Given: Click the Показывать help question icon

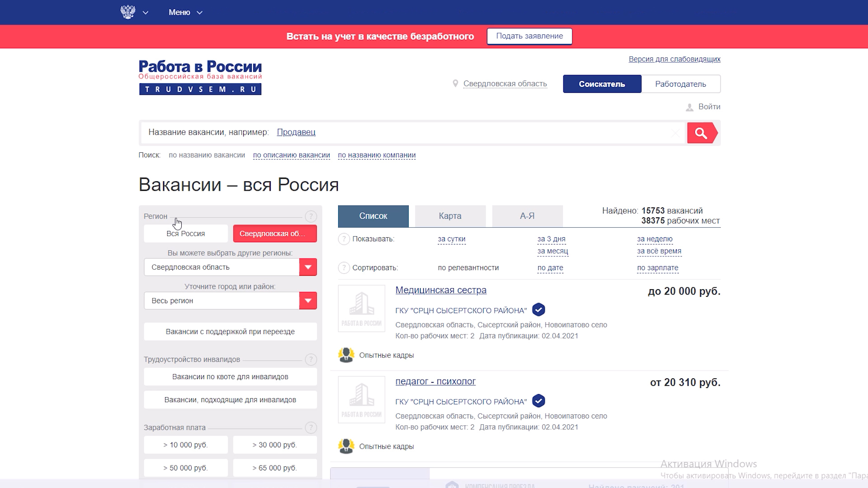Looking at the screenshot, I should pyautogui.click(x=344, y=239).
